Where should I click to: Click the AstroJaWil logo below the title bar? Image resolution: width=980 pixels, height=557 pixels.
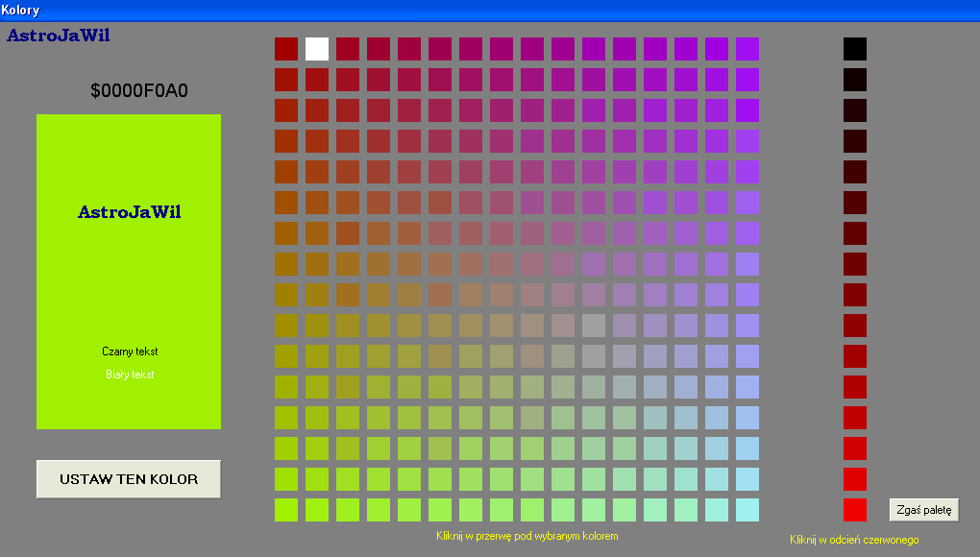point(58,35)
